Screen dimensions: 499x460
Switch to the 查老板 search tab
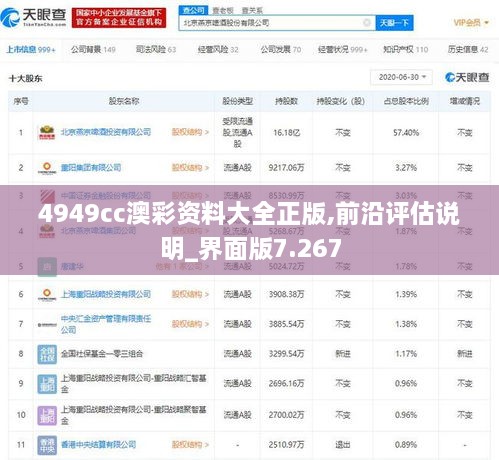coord(223,11)
